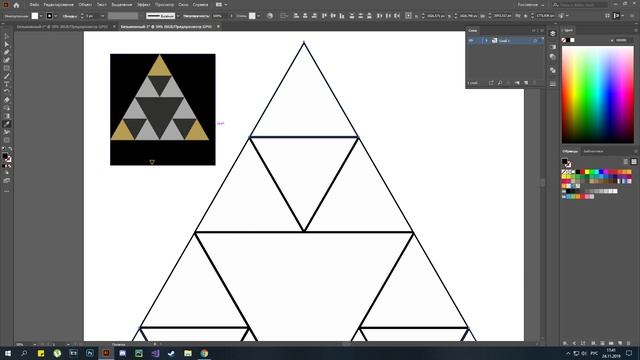
Task: Click horizontal align left icon
Action: [296, 16]
